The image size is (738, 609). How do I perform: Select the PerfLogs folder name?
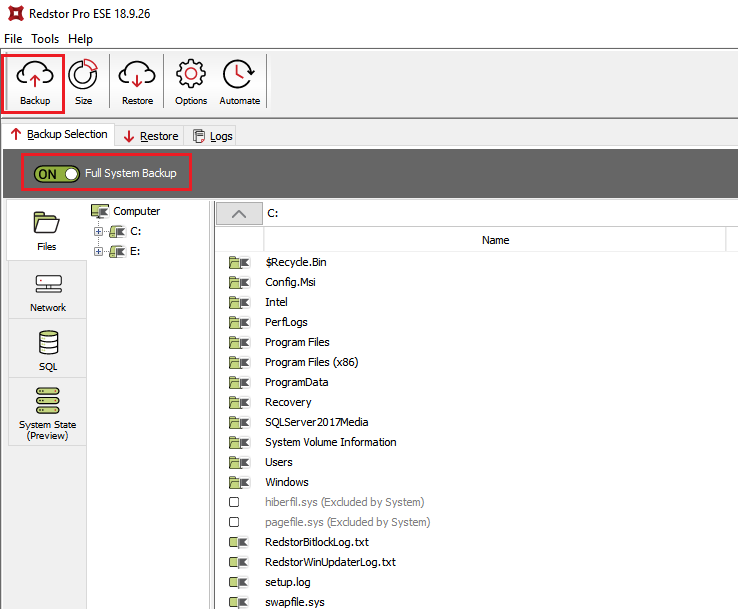coord(286,322)
